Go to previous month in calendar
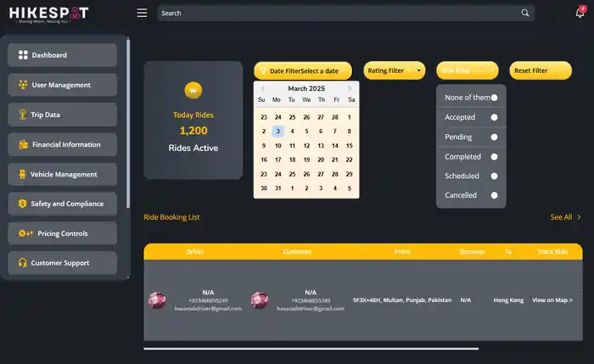This screenshot has height=364, width=594. pos(263,88)
